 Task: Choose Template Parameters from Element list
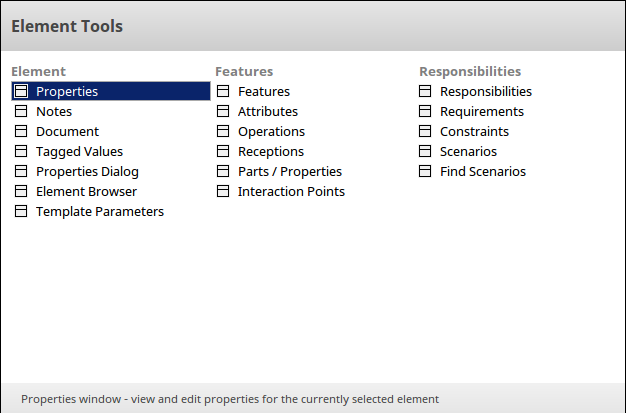(x=100, y=211)
